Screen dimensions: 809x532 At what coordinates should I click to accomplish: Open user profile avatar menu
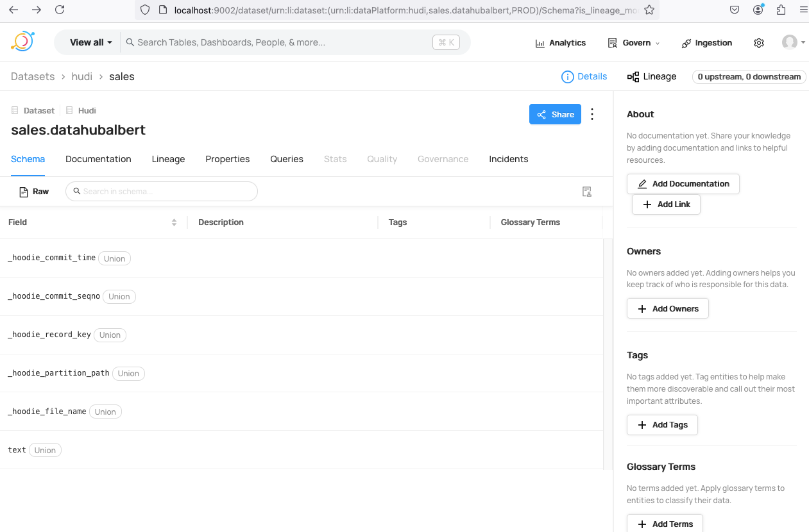tap(794, 42)
